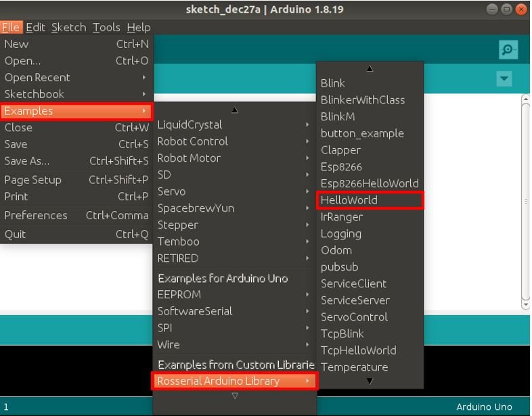
Task: Open the pubsub example
Action: [x=370, y=267]
